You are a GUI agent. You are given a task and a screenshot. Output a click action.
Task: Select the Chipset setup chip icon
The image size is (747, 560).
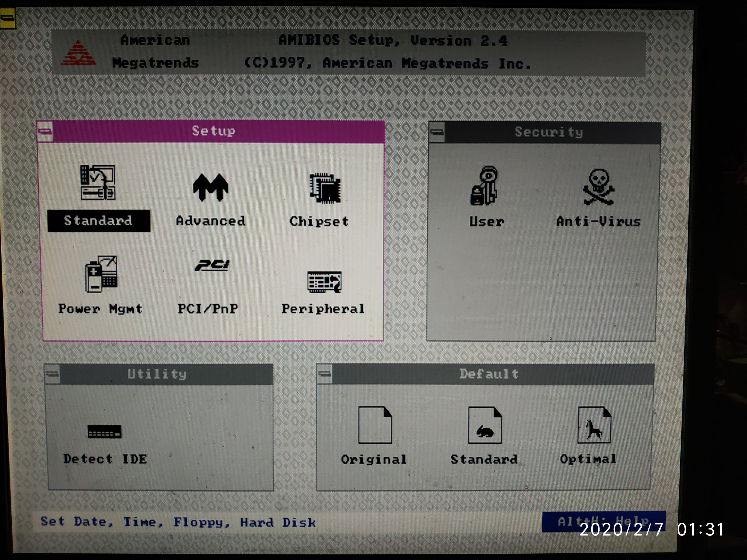[x=325, y=188]
